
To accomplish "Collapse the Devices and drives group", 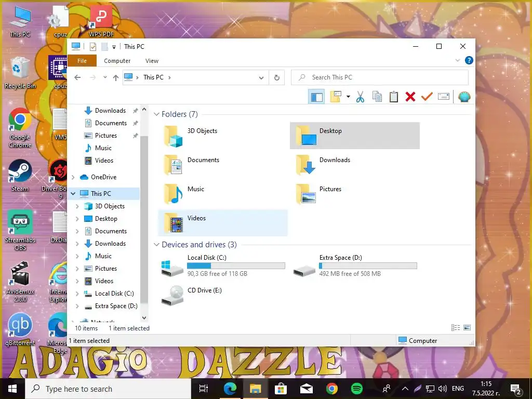I will pyautogui.click(x=156, y=245).
